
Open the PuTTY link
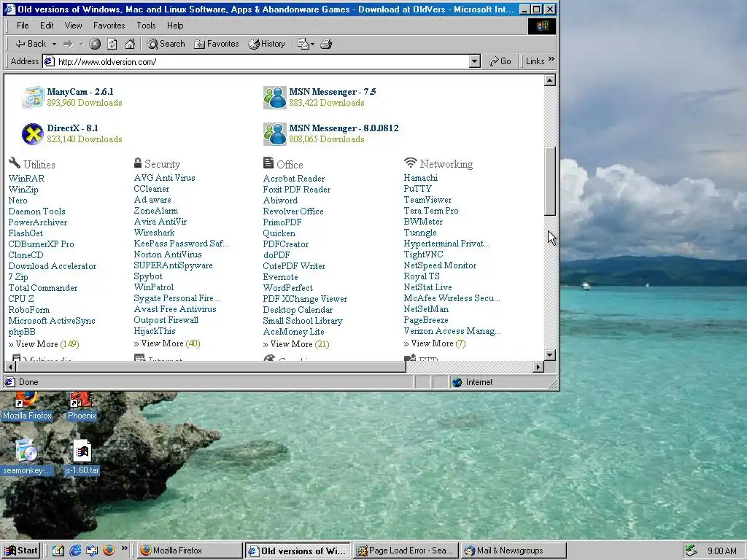pyautogui.click(x=417, y=189)
